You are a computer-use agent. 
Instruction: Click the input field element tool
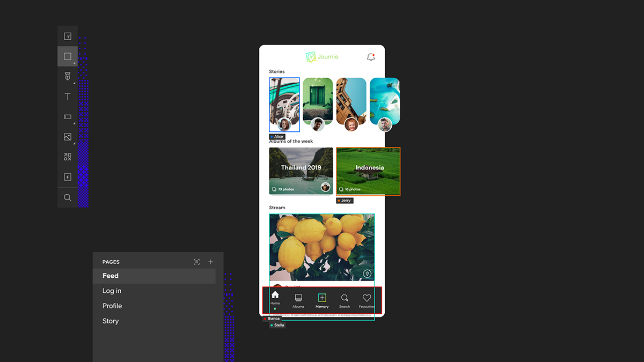(68, 116)
